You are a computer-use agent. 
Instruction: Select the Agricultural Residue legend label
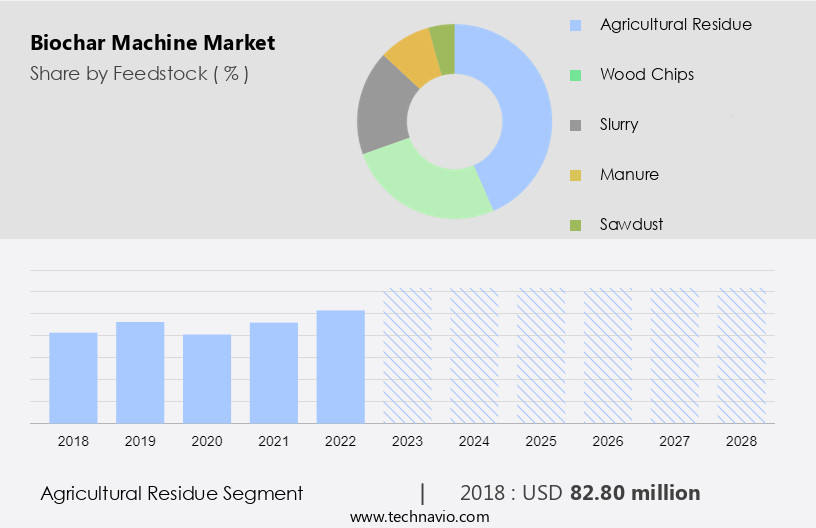[x=675, y=24]
